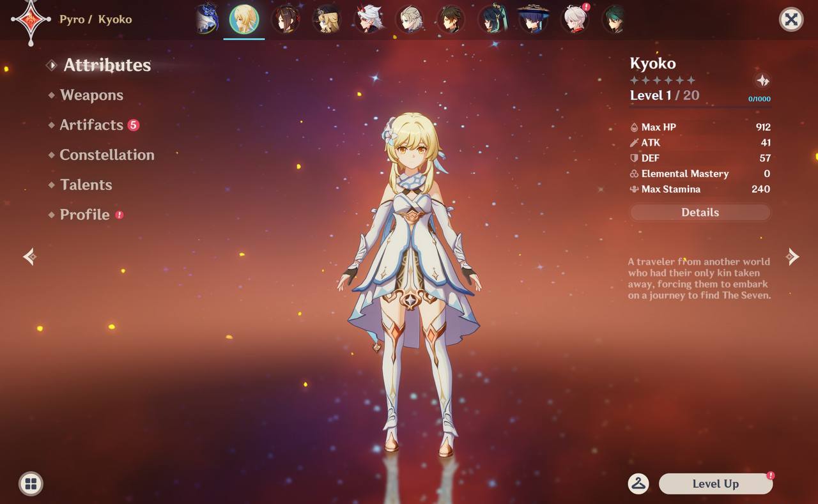Screen dimensions: 818x504
Task: Open the Details stats panel
Action: pos(700,213)
